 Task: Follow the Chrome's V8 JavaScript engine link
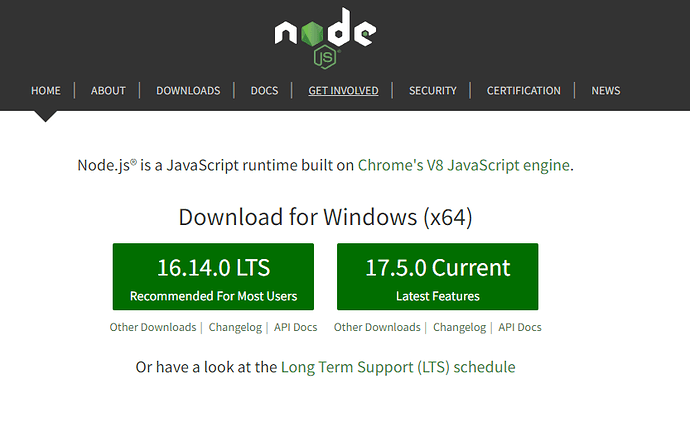(464, 165)
